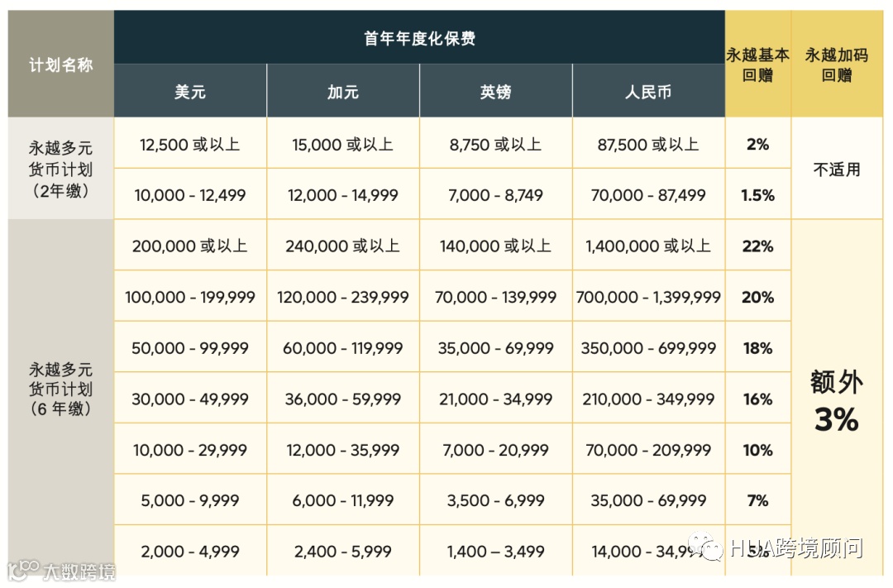Click the cell 140,000 或以上
Image resolution: width=893 pixels, height=588 pixels.
[x=495, y=245]
